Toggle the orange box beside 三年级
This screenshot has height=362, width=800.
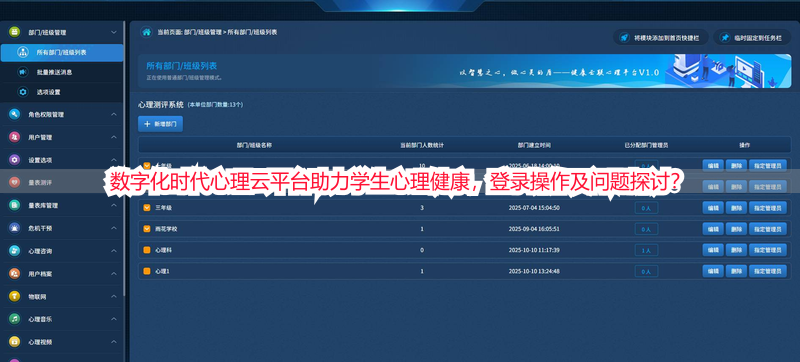pos(146,208)
